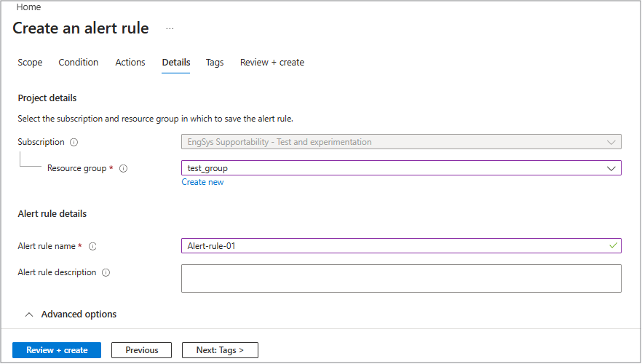Click the Alert rule description text box
The image size is (642, 364).
[x=400, y=278]
